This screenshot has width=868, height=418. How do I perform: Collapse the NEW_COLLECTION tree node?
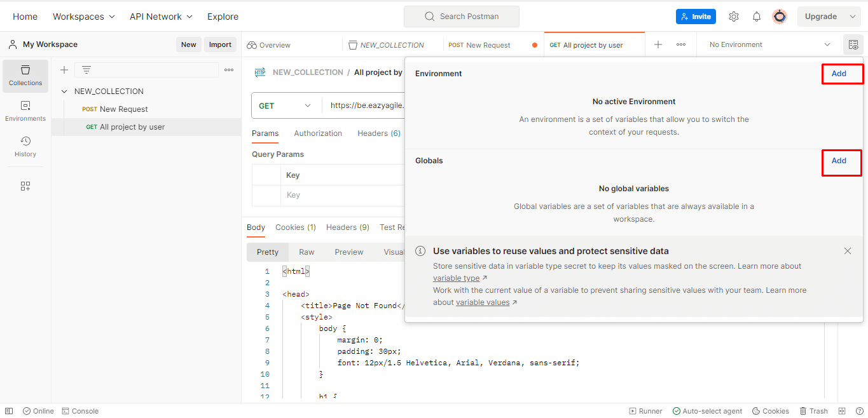[64, 91]
